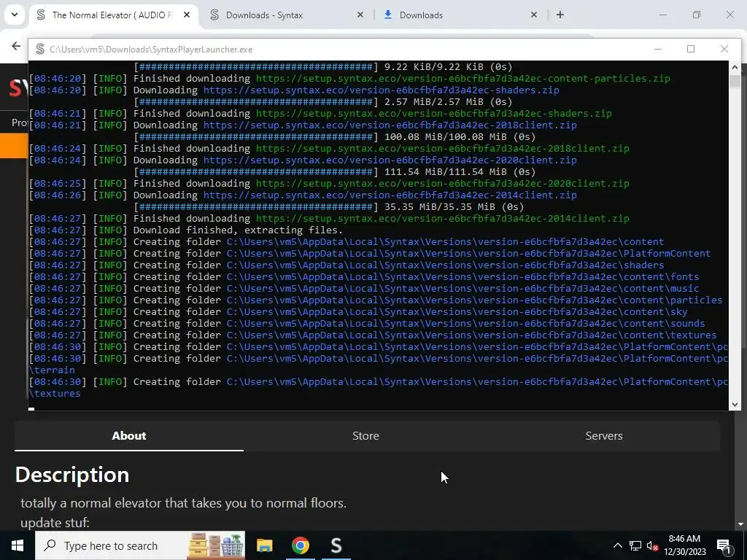Click the content\particles folder path

tap(474, 300)
